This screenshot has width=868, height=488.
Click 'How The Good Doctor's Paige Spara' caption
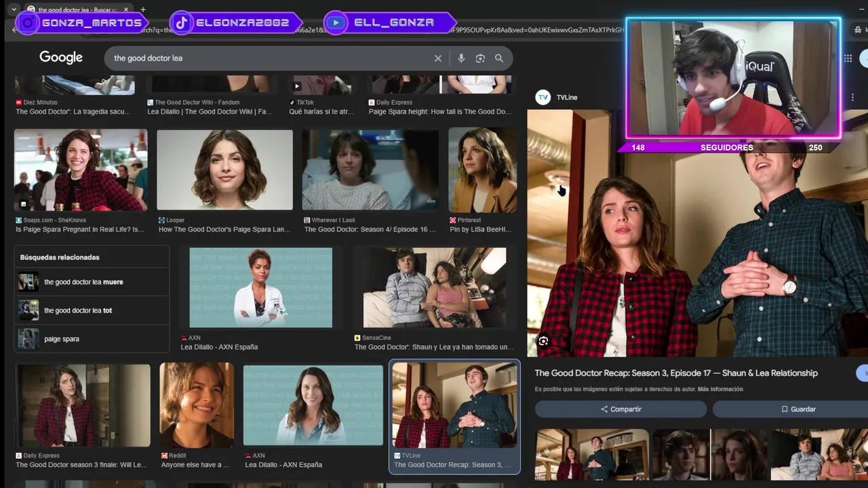click(224, 230)
